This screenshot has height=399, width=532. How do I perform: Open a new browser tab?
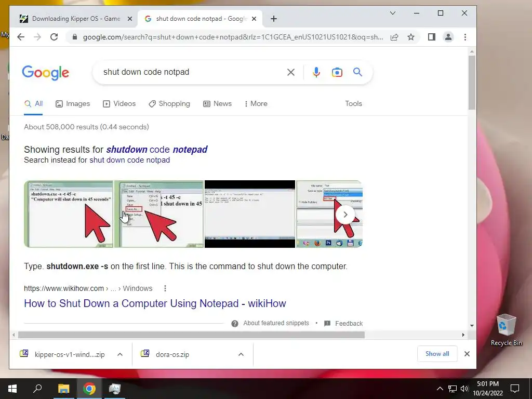(x=274, y=19)
